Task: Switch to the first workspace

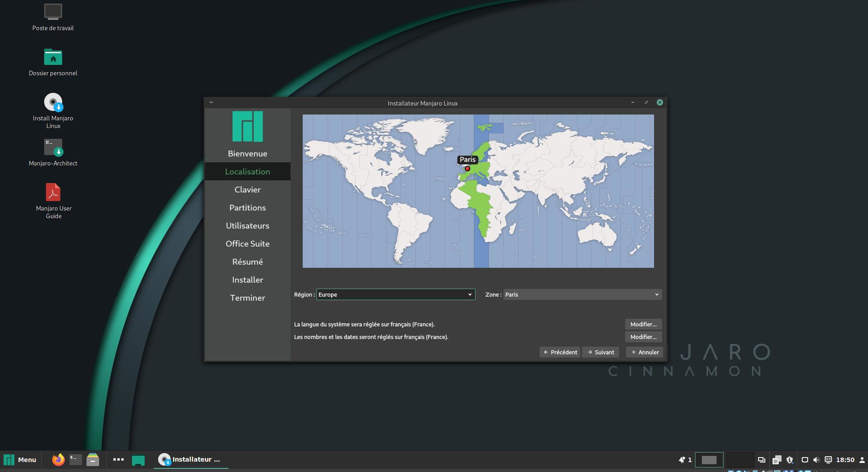Action: [709, 460]
